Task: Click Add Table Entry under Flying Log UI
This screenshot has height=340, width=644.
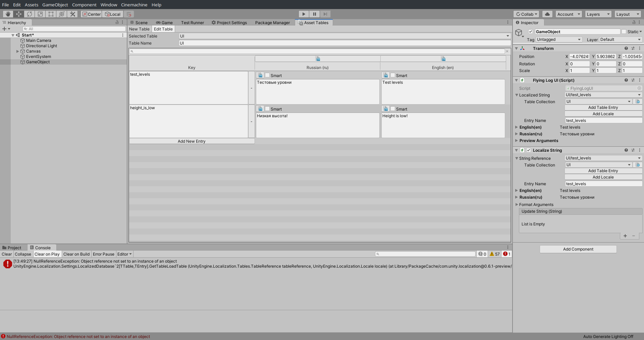Action: (x=603, y=108)
